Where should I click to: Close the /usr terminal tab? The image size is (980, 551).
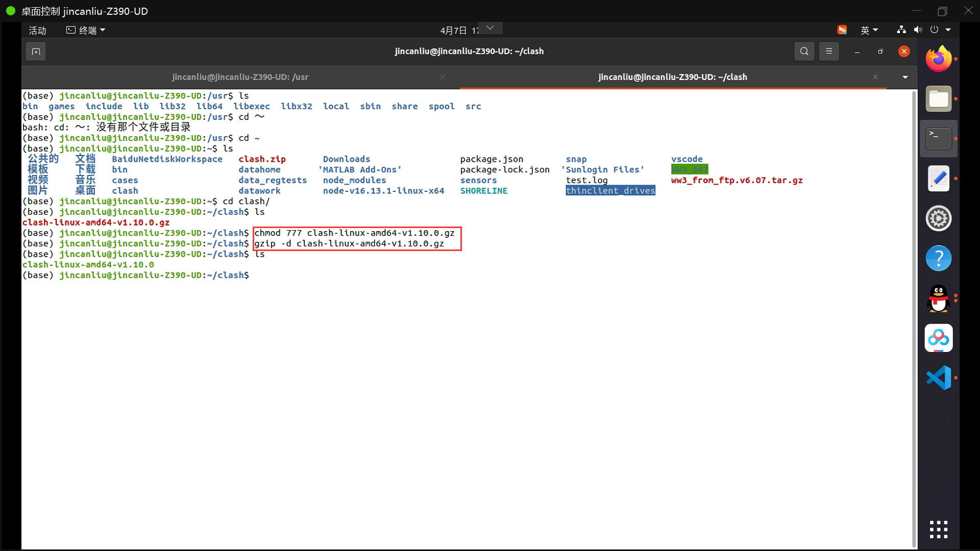[443, 77]
